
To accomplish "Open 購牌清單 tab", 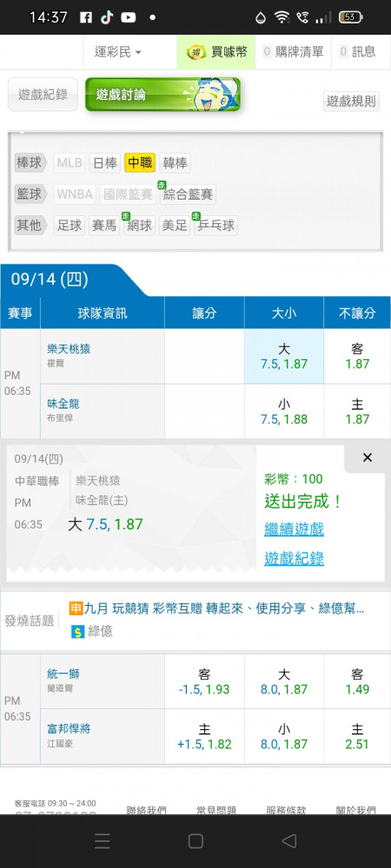I will click(x=293, y=52).
